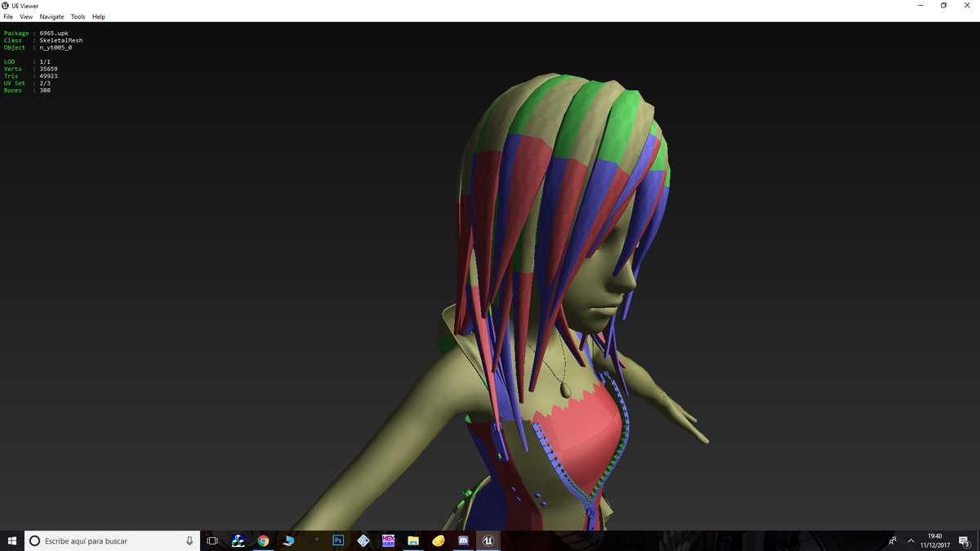Viewport: 980px width, 551px height.
Task: Click the UE Viewer taskbar icon
Action: (x=488, y=540)
